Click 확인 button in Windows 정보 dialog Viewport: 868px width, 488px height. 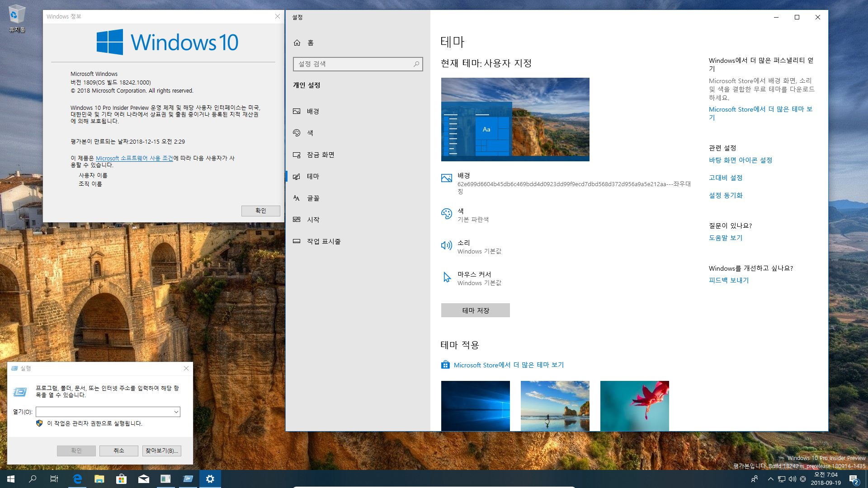(260, 210)
